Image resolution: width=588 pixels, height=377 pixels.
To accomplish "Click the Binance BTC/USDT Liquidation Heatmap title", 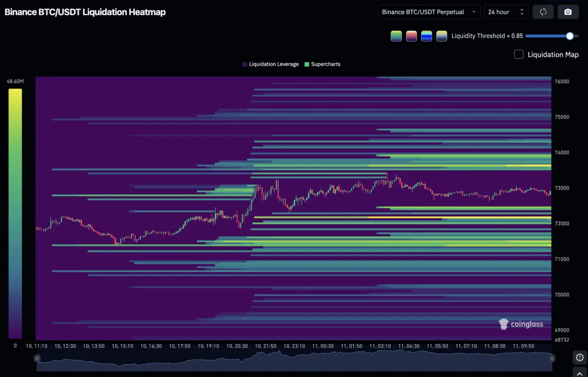I will click(x=85, y=12).
